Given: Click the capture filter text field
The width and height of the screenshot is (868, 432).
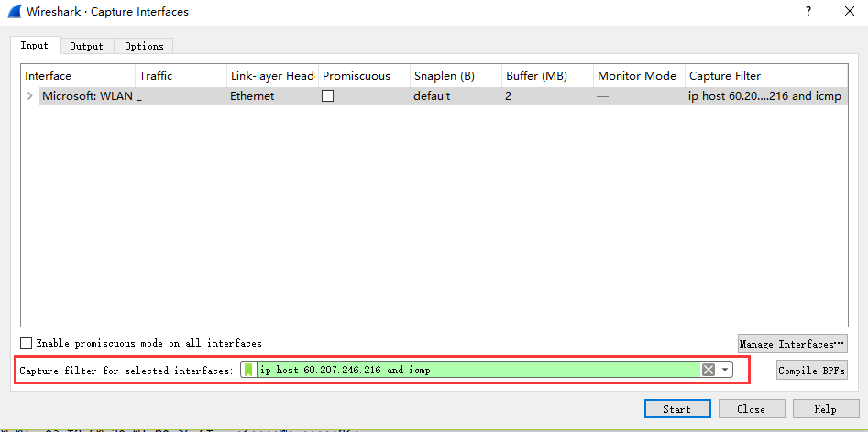Looking at the screenshot, I should click(x=477, y=370).
